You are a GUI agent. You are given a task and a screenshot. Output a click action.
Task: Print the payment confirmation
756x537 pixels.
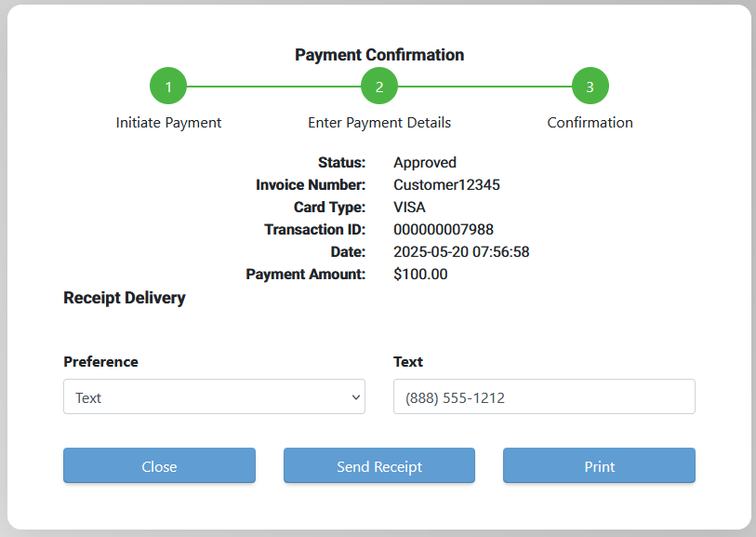(x=599, y=465)
